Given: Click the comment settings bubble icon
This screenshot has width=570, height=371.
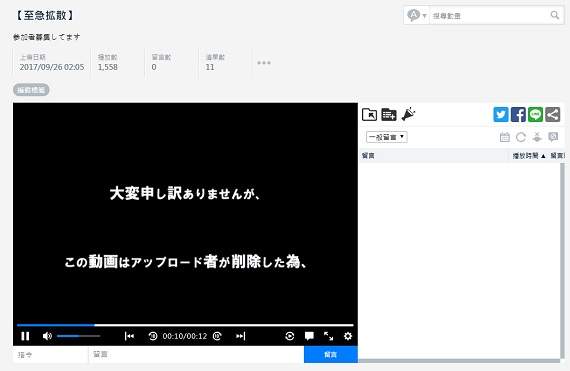Looking at the screenshot, I should (553, 137).
